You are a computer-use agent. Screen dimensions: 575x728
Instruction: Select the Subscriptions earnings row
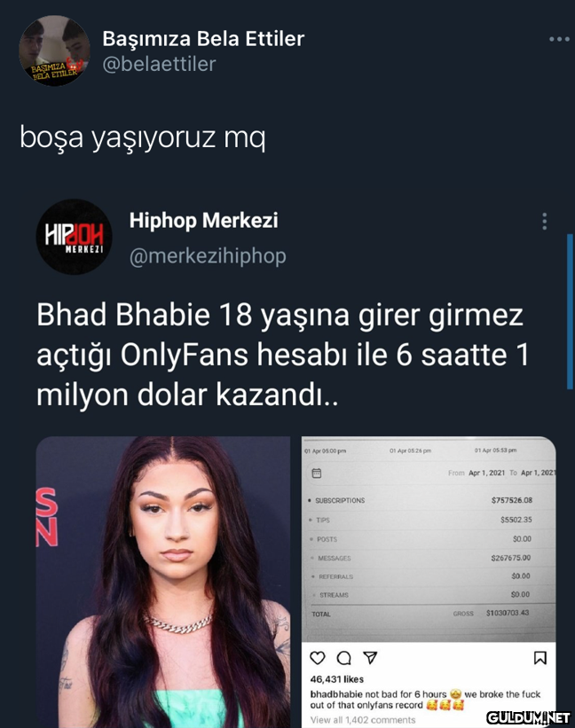[421, 500]
